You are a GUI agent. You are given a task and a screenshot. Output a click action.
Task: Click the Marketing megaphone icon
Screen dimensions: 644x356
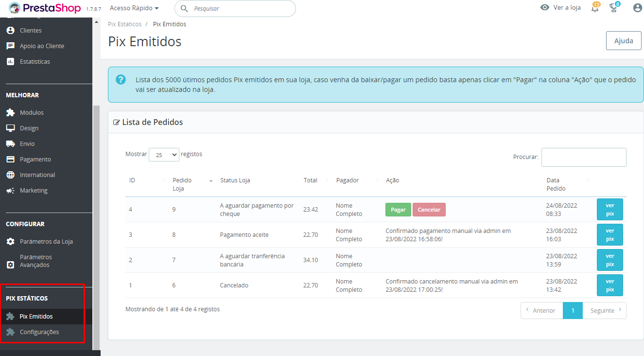click(10, 191)
